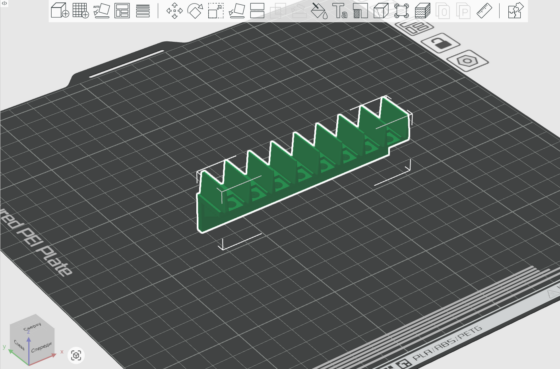The image size is (560, 369).
Task: Click the Add object cube icon
Action: [60, 10]
